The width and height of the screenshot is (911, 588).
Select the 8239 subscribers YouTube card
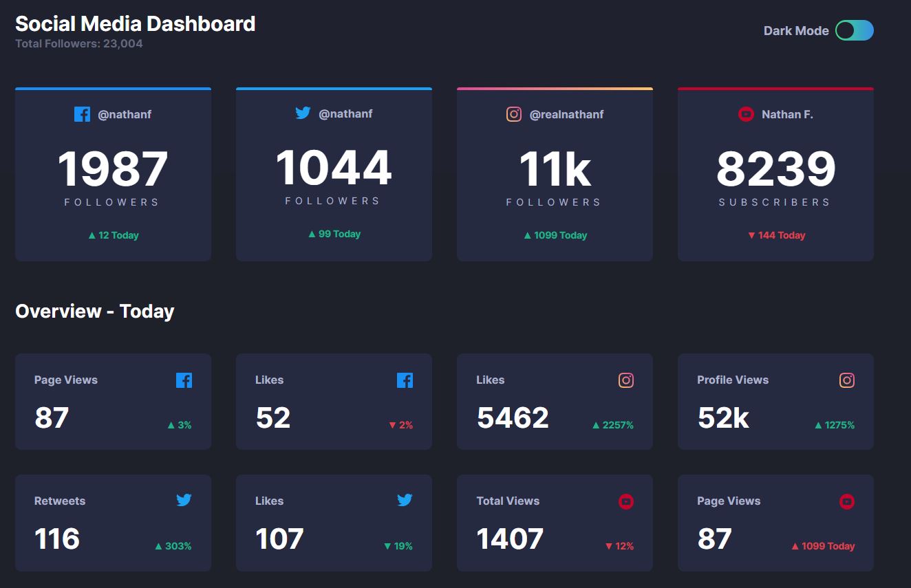point(775,174)
